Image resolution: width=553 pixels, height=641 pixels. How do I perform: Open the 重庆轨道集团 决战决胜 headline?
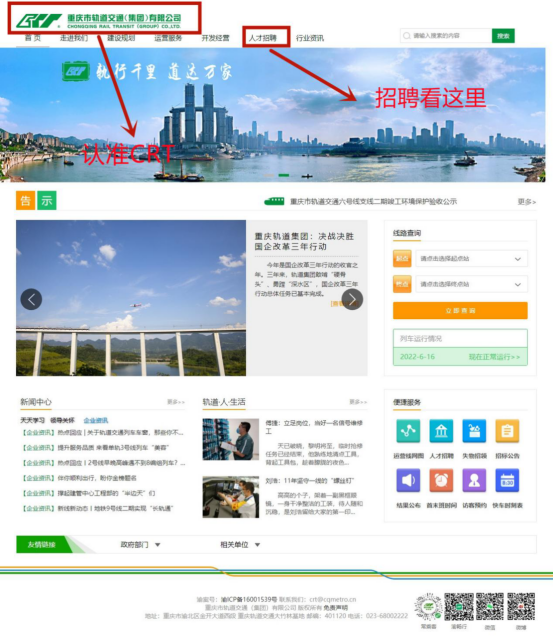(x=304, y=241)
